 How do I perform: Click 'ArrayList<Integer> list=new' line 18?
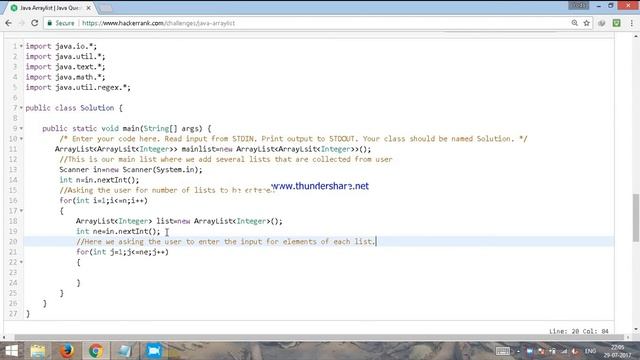[179, 221]
